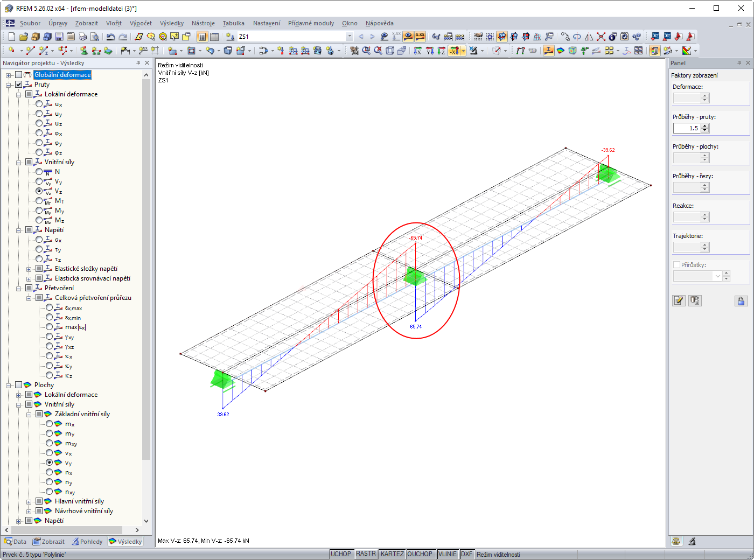Switch to the Data navigator tab
Viewport: 754px width, 560px height.
[16, 542]
